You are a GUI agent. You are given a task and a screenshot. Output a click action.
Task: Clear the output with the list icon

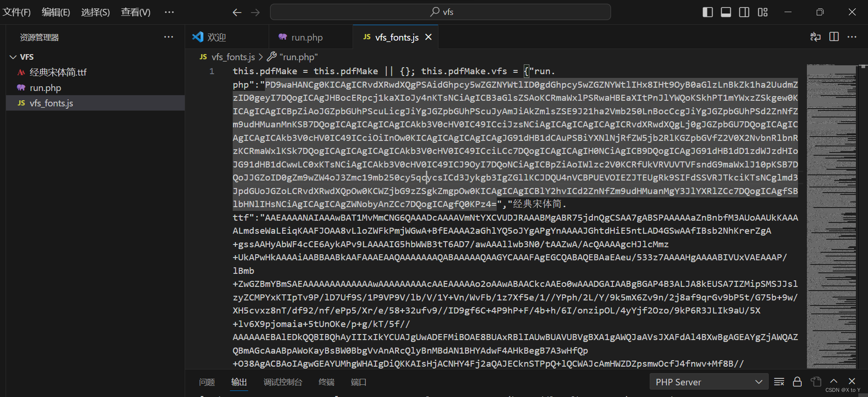click(779, 382)
